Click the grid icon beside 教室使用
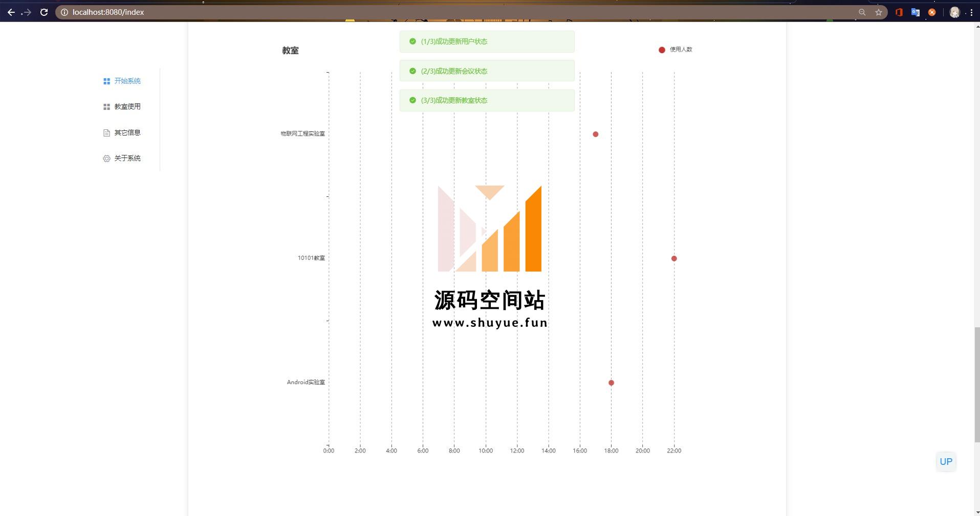 click(106, 107)
